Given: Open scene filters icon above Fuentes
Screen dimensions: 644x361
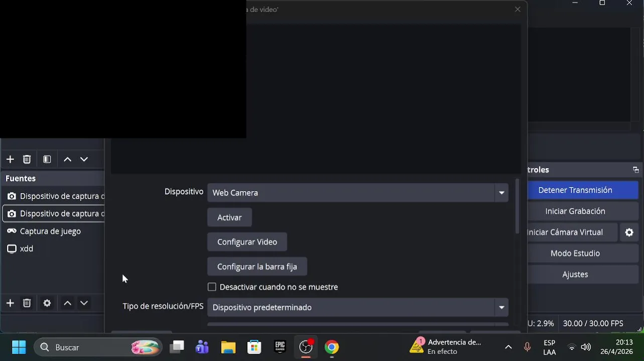Looking at the screenshot, I should click(x=47, y=159).
